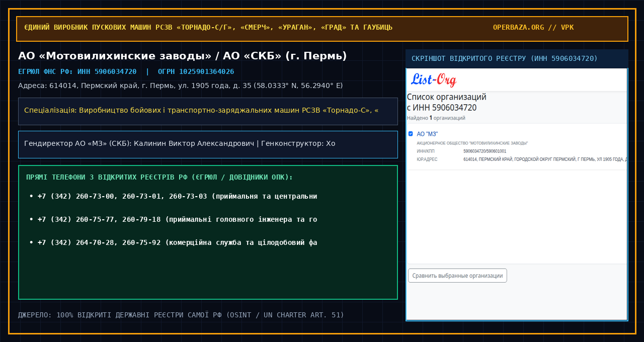Viewport: 644px width, 342px height.
Task: Click the List-Org logo
Action: pos(434,80)
